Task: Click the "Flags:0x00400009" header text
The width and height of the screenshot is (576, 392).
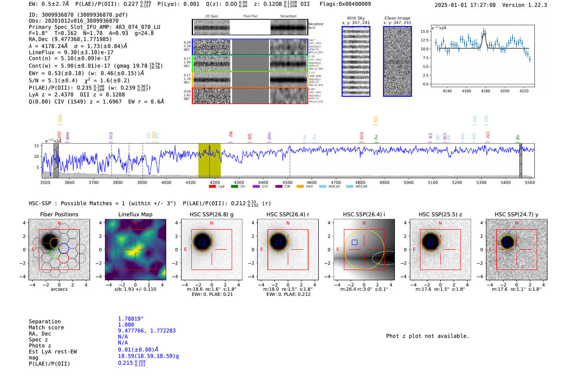Action: tap(345, 4)
